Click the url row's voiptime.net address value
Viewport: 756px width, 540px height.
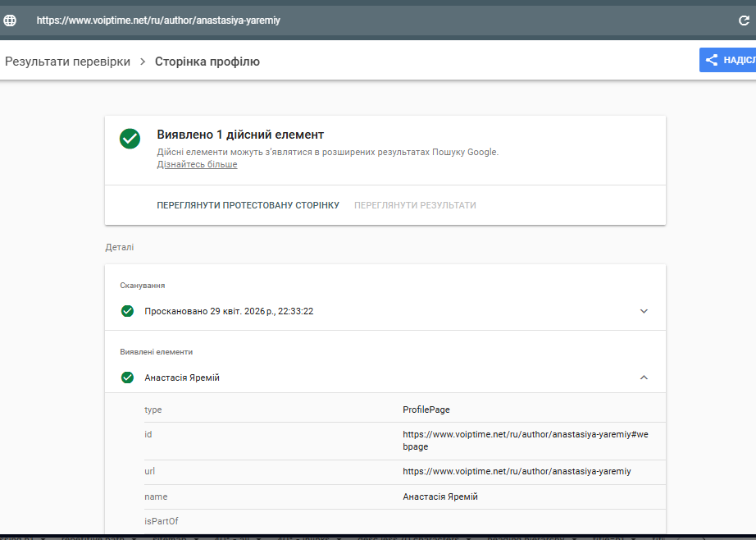pos(517,471)
